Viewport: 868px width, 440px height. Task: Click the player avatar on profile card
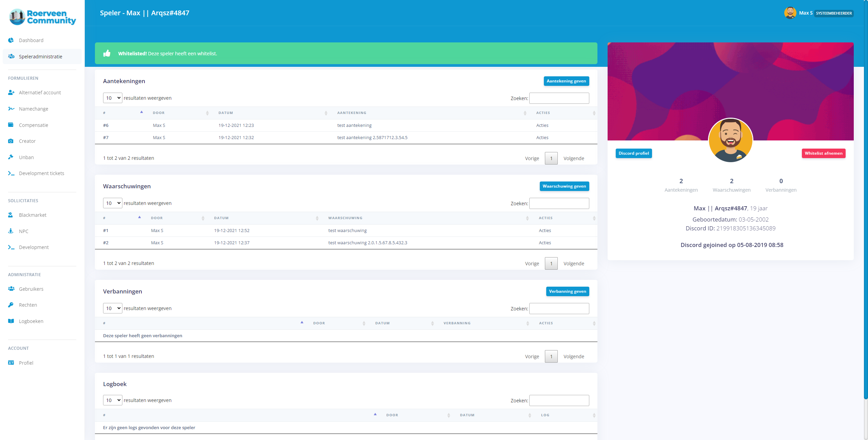[x=730, y=140]
